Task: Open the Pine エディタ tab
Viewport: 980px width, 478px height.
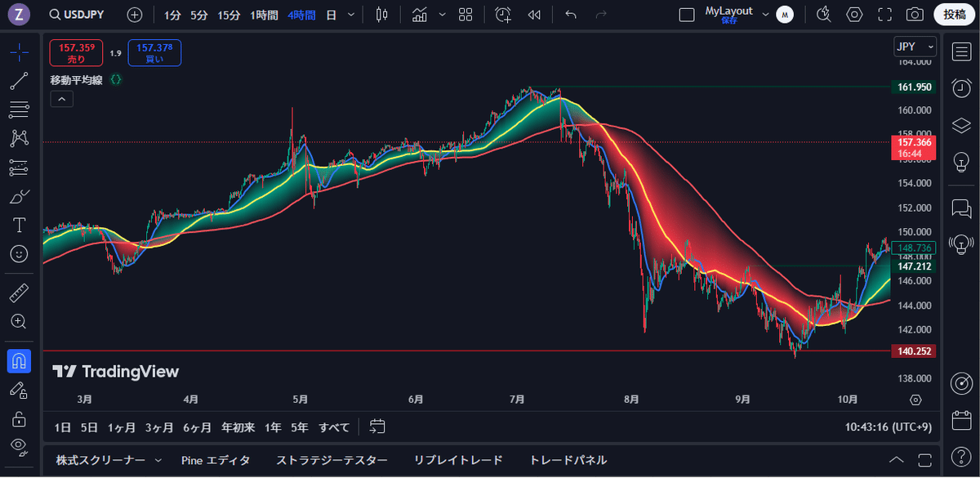Action: (x=216, y=460)
